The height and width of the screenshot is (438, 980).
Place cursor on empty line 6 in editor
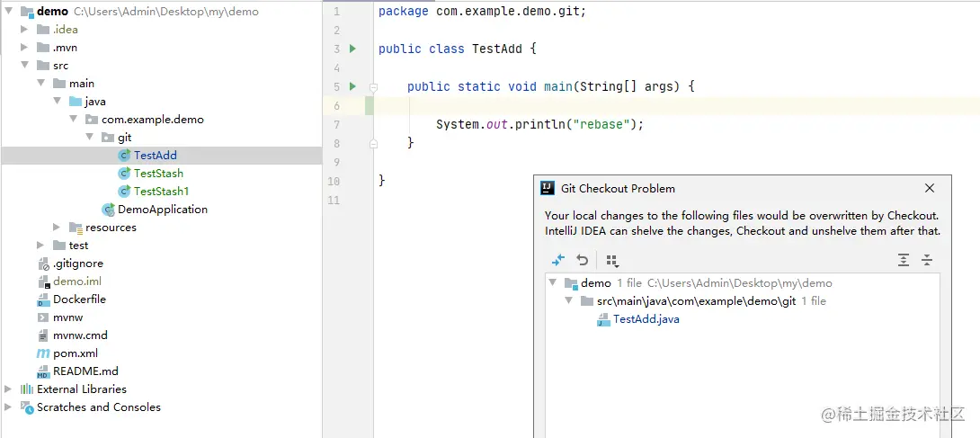click(676, 105)
